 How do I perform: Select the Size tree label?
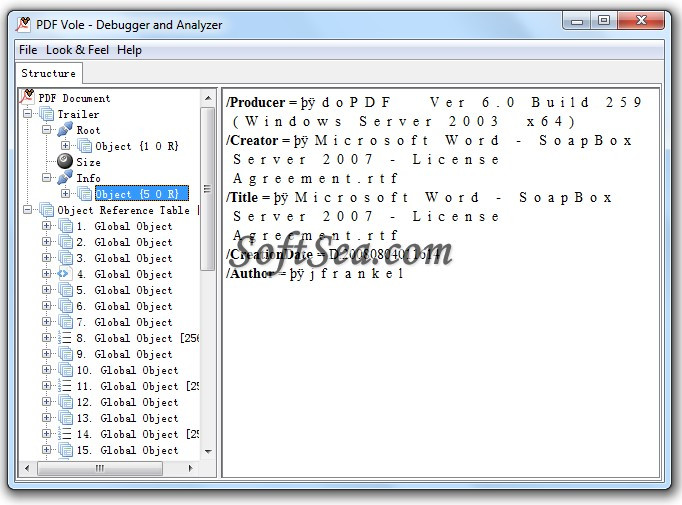pyautogui.click(x=88, y=162)
